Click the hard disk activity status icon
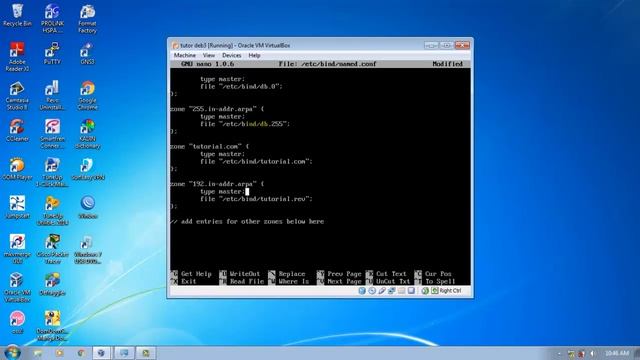This screenshot has height=360, width=640. pyautogui.click(x=362, y=291)
